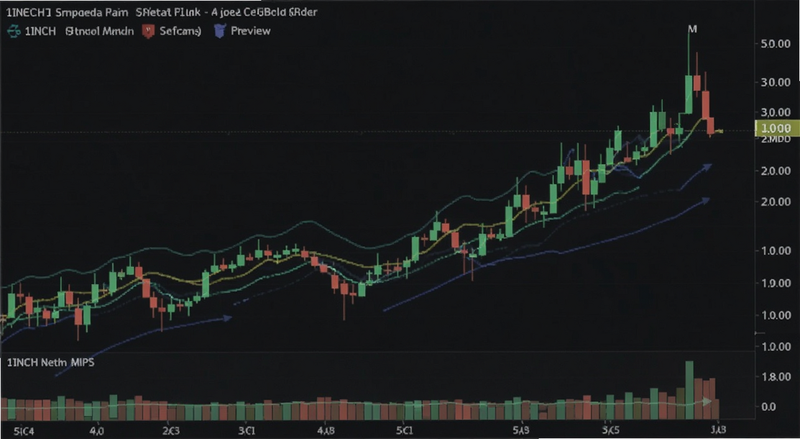Open the Preview option in the legend

pyautogui.click(x=250, y=31)
